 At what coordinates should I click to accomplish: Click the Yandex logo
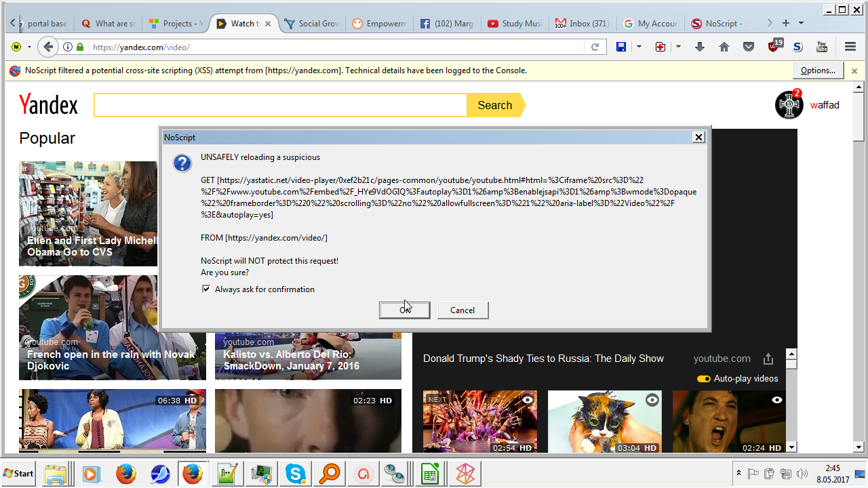pyautogui.click(x=49, y=104)
